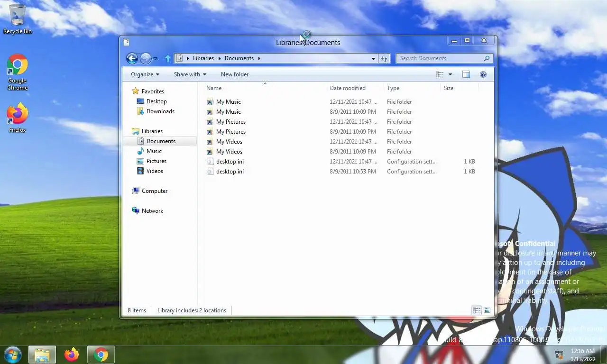The width and height of the screenshot is (607, 364).
Task: Maximize the Documents window
Action: tap(467, 41)
